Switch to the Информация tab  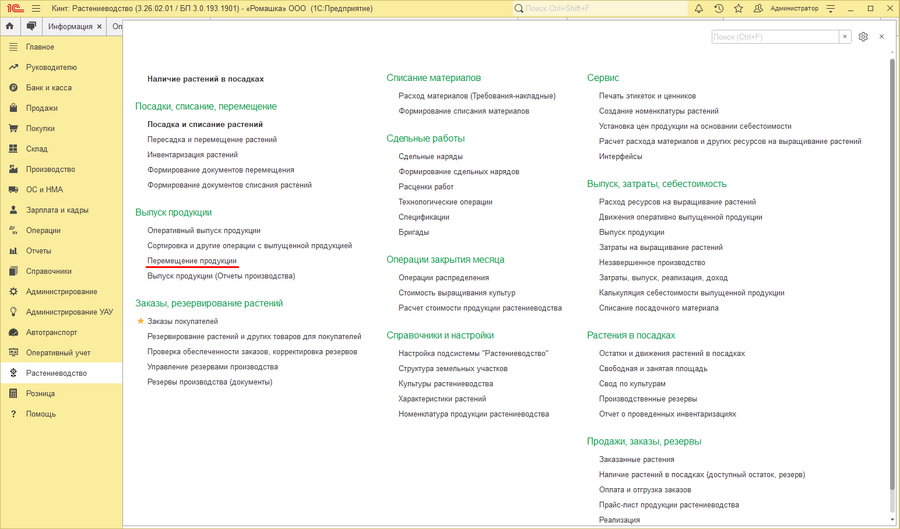click(x=70, y=26)
